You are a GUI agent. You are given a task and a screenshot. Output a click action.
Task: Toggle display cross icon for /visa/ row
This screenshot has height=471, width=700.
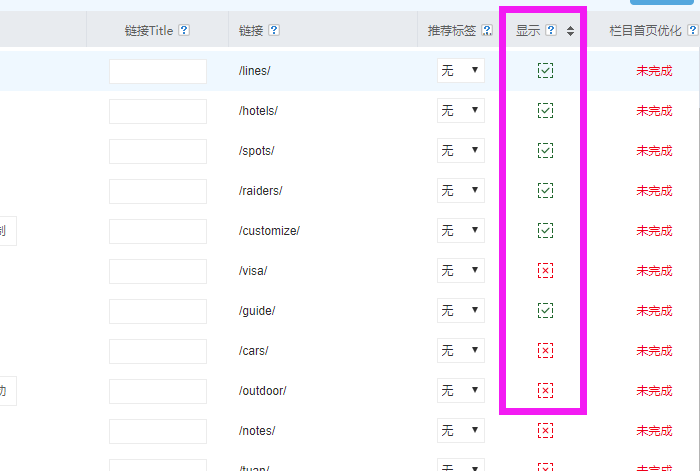(x=545, y=270)
